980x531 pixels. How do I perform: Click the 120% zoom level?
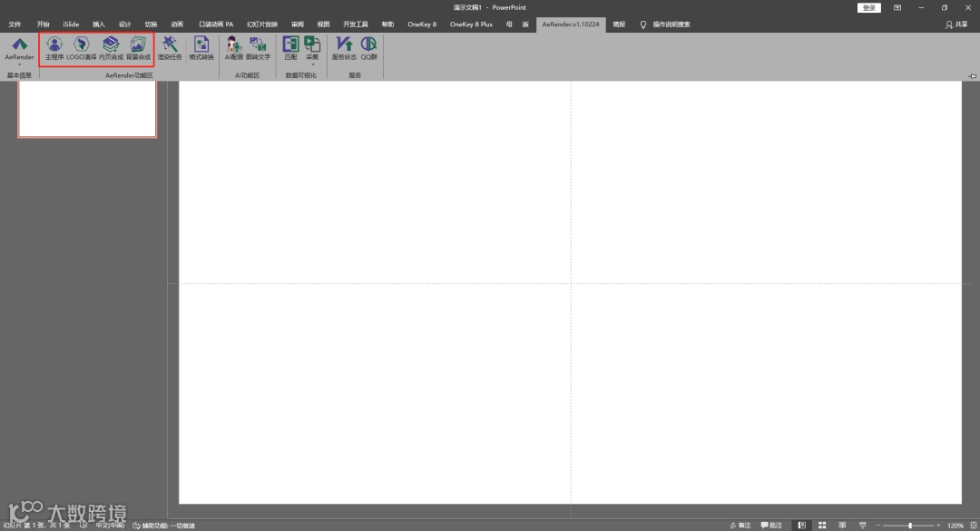[x=955, y=526]
